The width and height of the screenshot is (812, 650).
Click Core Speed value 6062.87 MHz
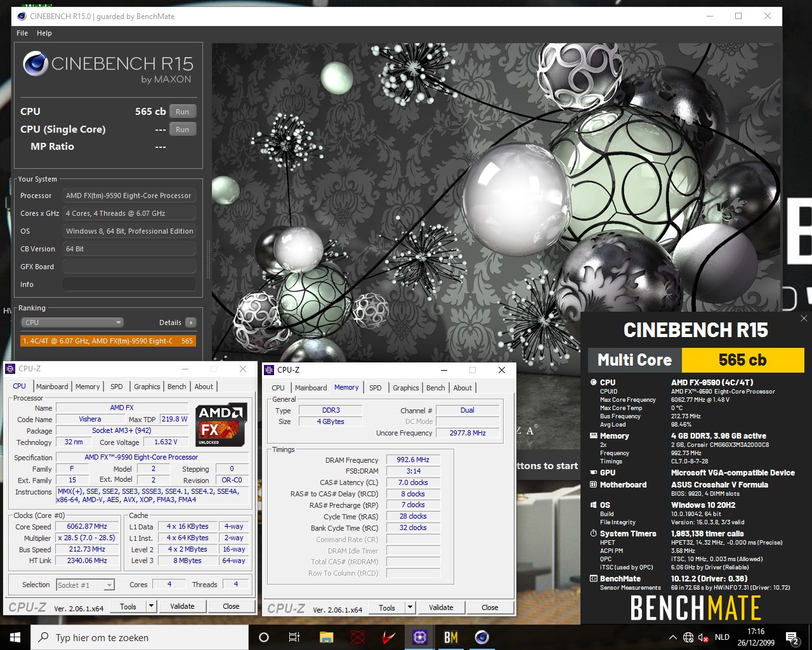87,526
